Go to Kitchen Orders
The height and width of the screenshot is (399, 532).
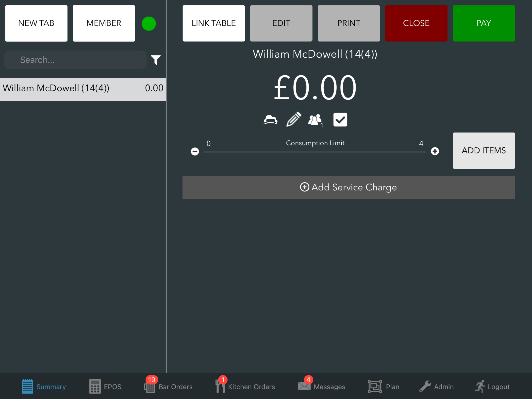coord(245,386)
